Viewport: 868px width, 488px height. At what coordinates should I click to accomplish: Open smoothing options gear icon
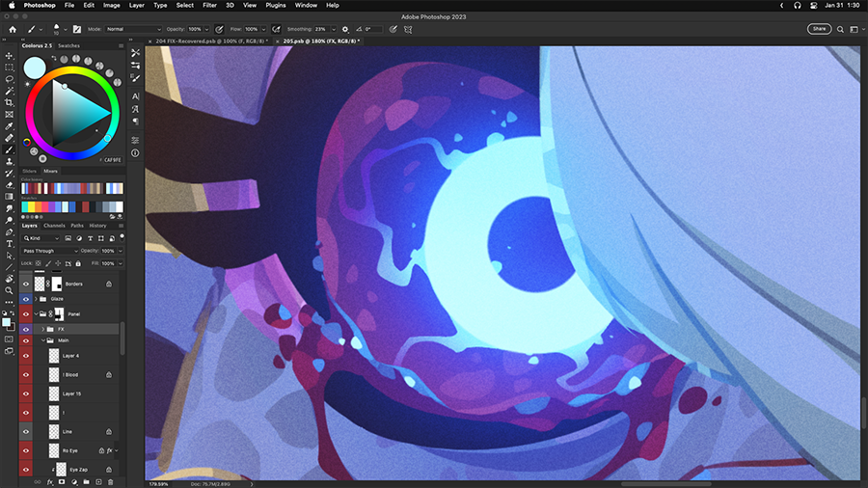345,29
